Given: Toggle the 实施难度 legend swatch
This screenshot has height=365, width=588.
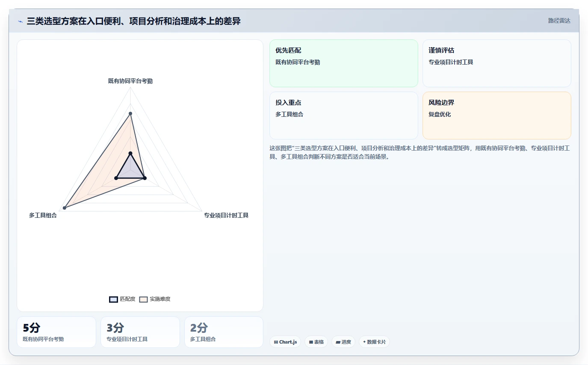Looking at the screenshot, I should click(x=143, y=299).
